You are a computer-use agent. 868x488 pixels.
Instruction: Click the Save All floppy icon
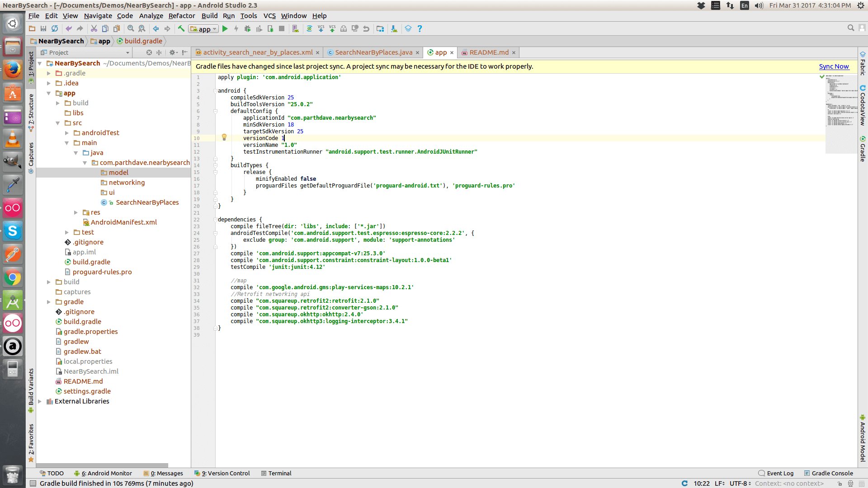pos(43,28)
